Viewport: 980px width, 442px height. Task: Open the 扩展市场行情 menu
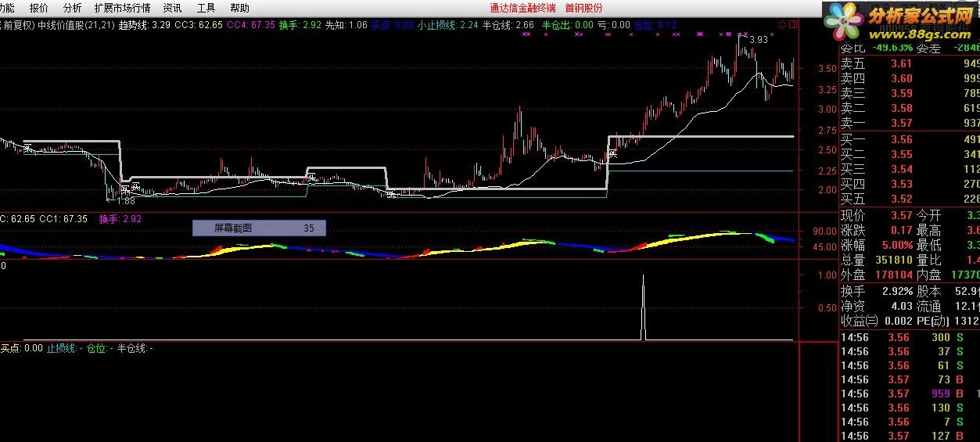pos(122,8)
